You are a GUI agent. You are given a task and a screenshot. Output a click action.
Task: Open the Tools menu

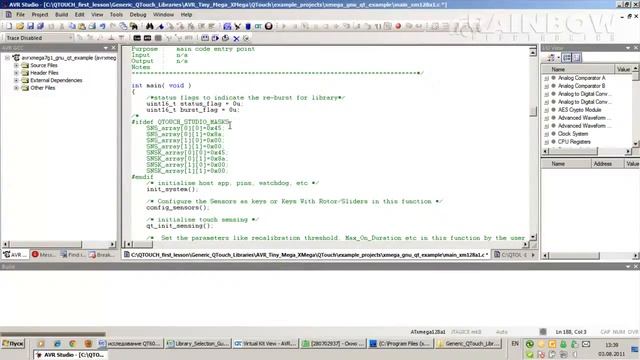(x=116, y=15)
